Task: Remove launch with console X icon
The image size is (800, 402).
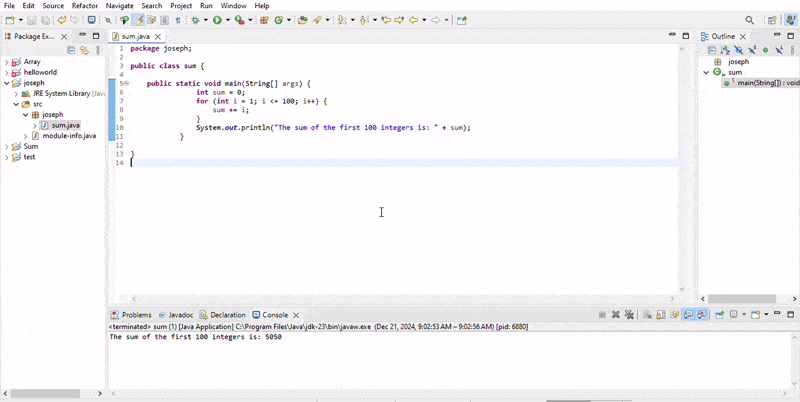Action: click(x=616, y=315)
